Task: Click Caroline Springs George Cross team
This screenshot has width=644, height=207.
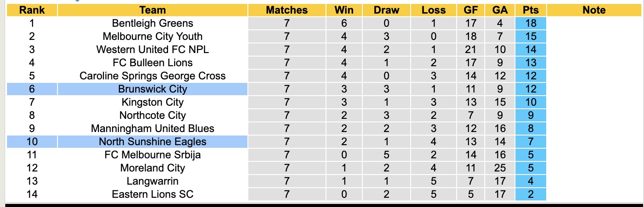Action: tap(152, 76)
